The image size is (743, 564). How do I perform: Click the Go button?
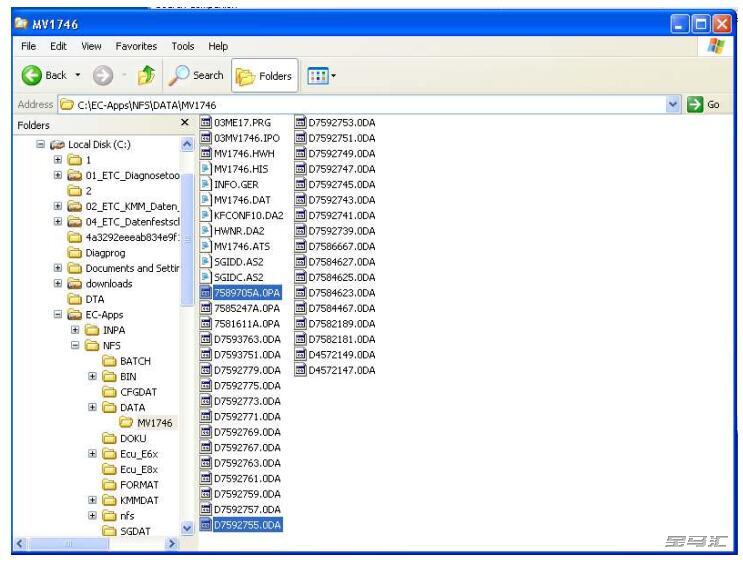click(x=704, y=104)
